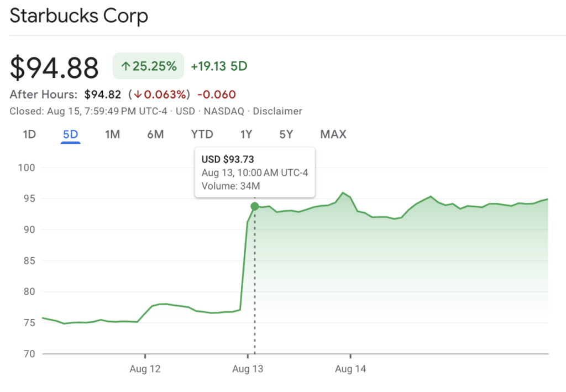The height and width of the screenshot is (392, 566).
Task: Open the 6M chart range
Action: (x=155, y=134)
